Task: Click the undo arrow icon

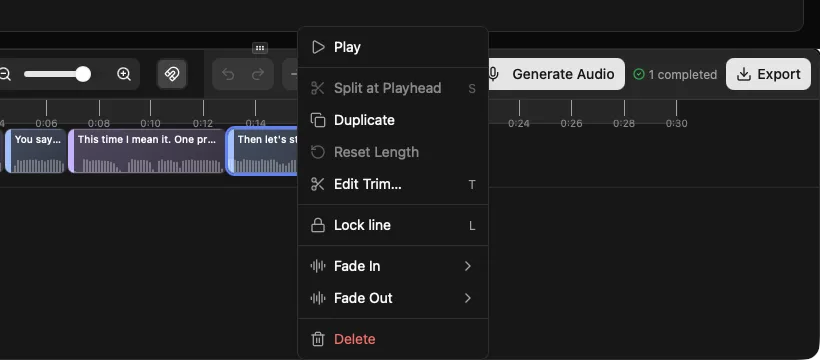Action: click(x=228, y=74)
